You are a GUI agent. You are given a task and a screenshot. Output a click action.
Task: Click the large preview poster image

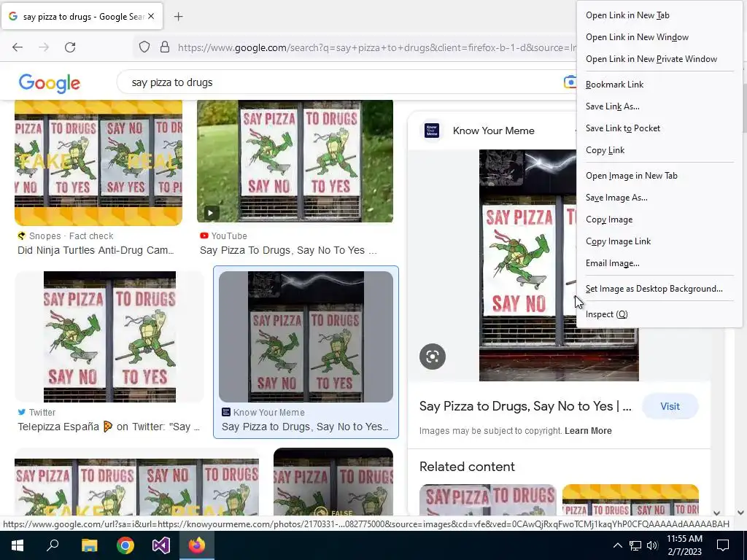click(528, 265)
